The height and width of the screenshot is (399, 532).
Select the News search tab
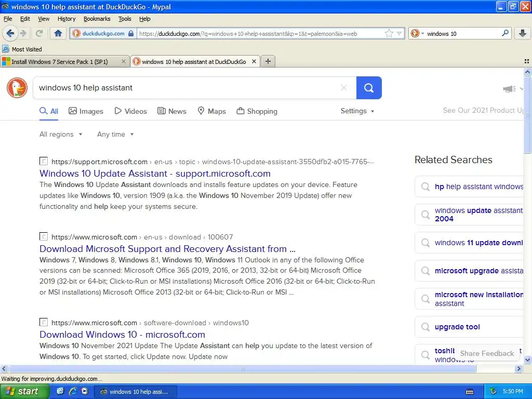[171, 111]
